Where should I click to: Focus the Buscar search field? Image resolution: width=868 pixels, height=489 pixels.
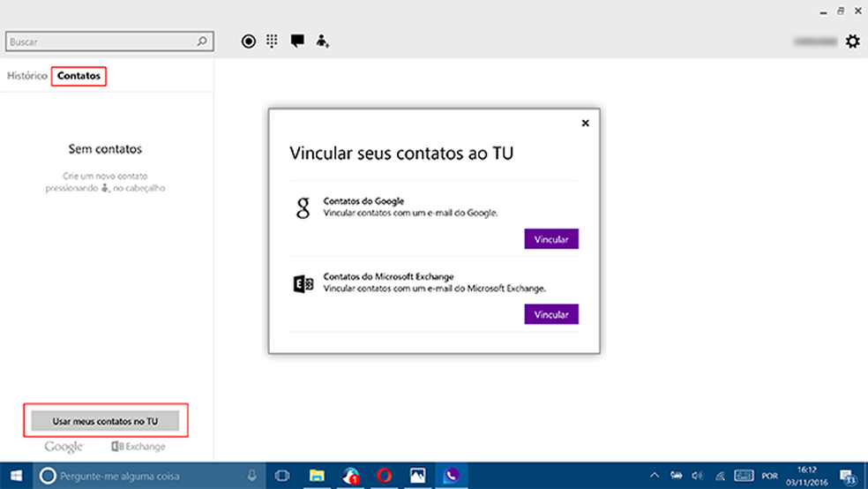109,41
